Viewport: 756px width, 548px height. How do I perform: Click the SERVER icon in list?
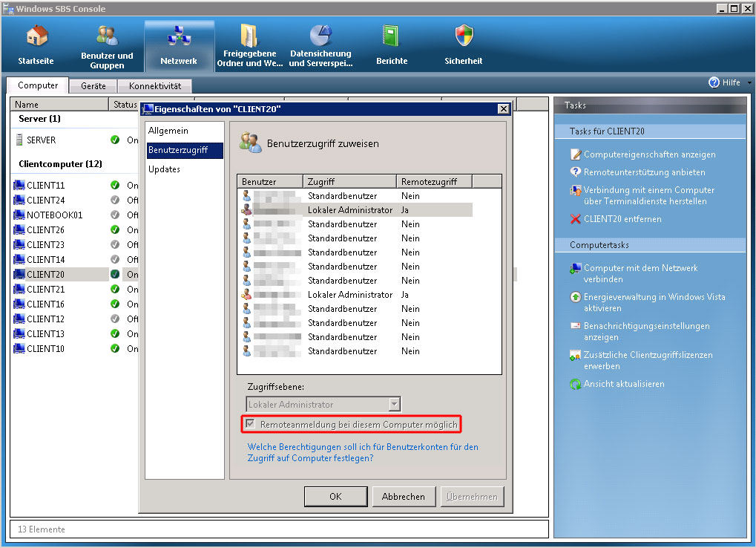tap(19, 140)
